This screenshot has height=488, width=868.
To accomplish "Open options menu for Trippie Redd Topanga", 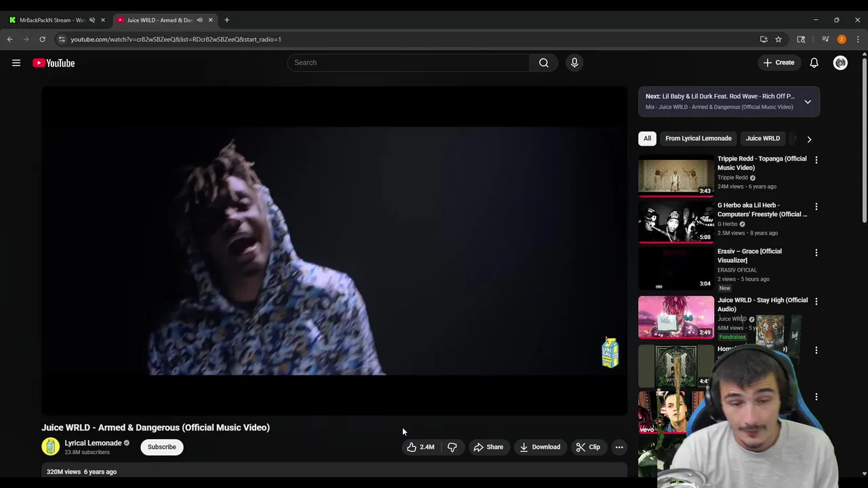I will click(x=816, y=160).
